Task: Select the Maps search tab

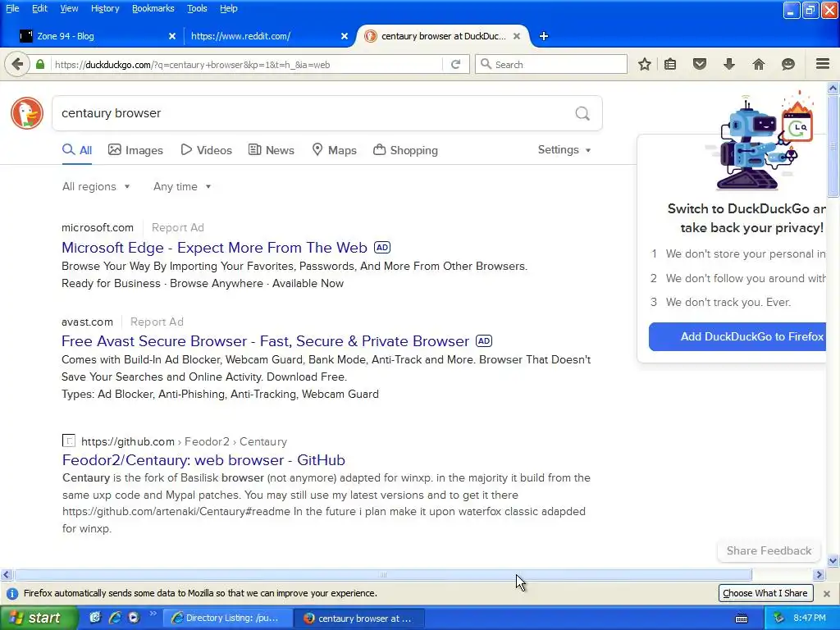Action: (335, 150)
